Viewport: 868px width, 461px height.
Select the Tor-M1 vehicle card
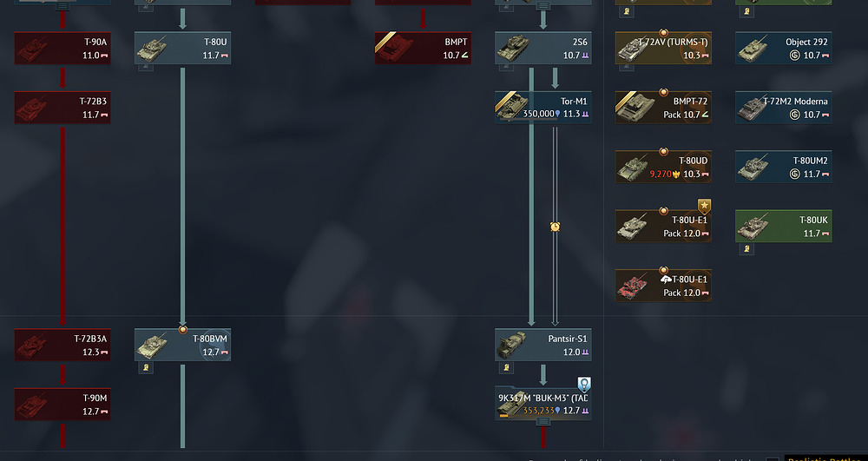[543, 108]
